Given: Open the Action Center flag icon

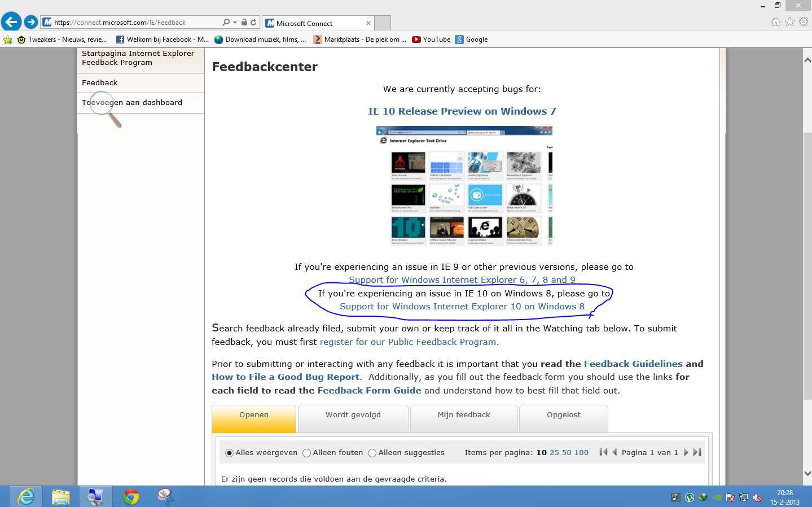Looking at the screenshot, I should point(730,497).
